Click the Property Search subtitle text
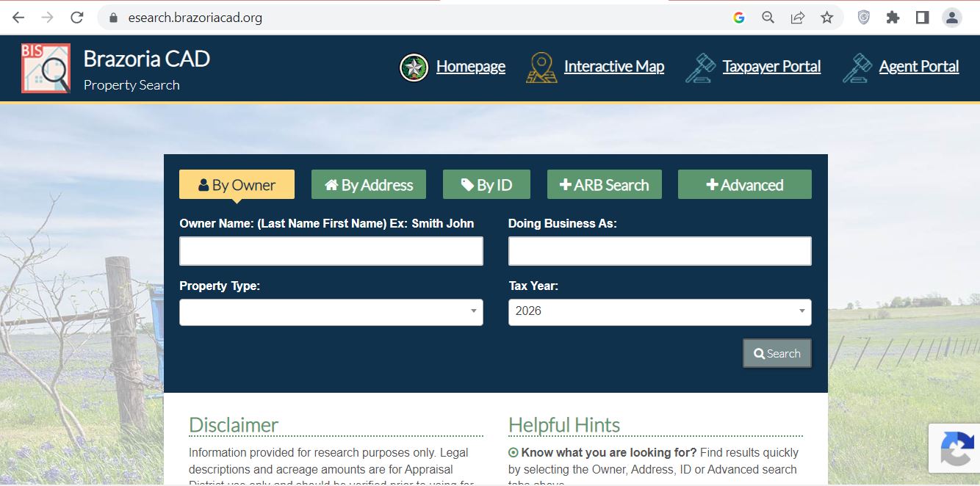This screenshot has height=486, width=980. [x=131, y=85]
